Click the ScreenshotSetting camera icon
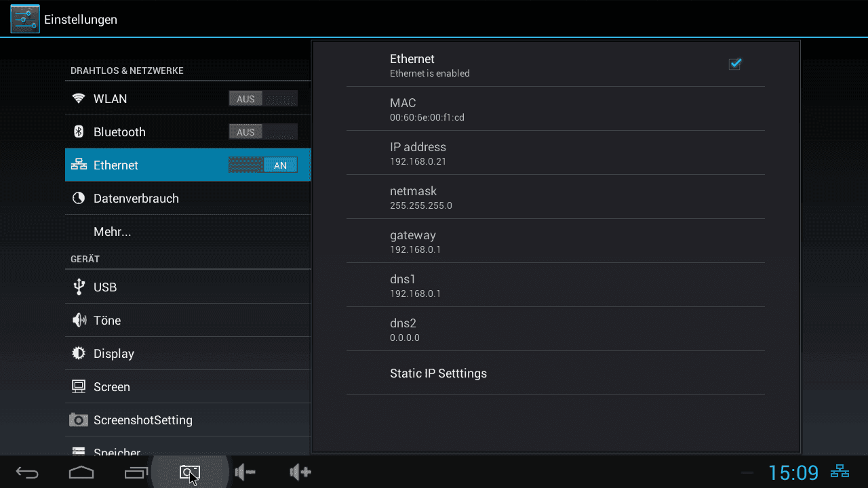 pyautogui.click(x=79, y=420)
